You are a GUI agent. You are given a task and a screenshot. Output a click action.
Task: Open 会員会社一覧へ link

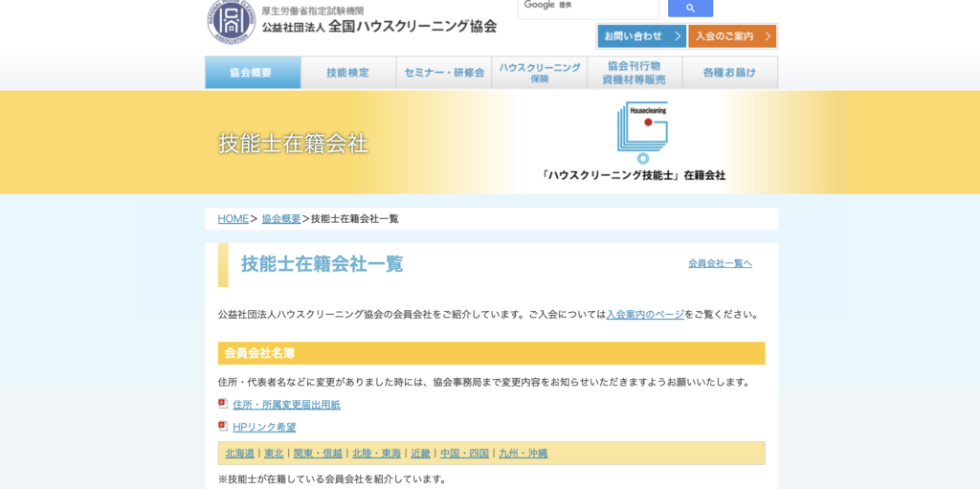coord(720,263)
